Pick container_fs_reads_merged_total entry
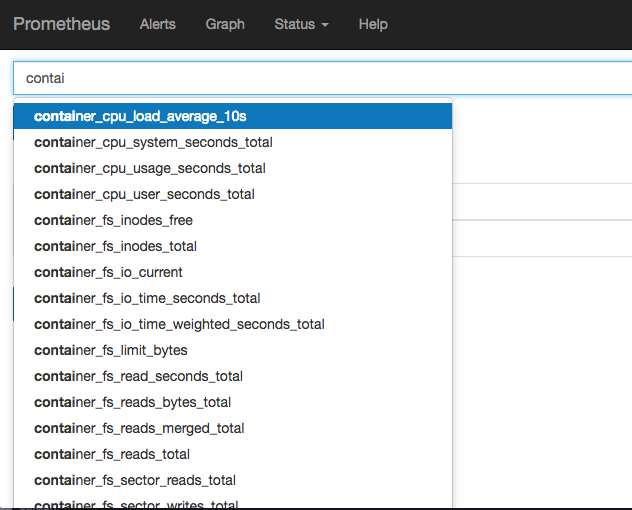This screenshot has height=510, width=632. tap(139, 428)
